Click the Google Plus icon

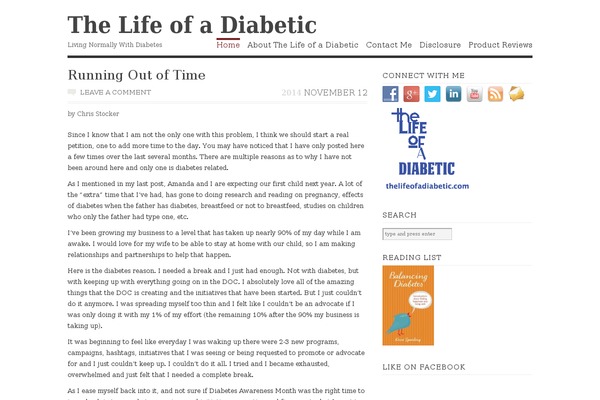tap(412, 94)
